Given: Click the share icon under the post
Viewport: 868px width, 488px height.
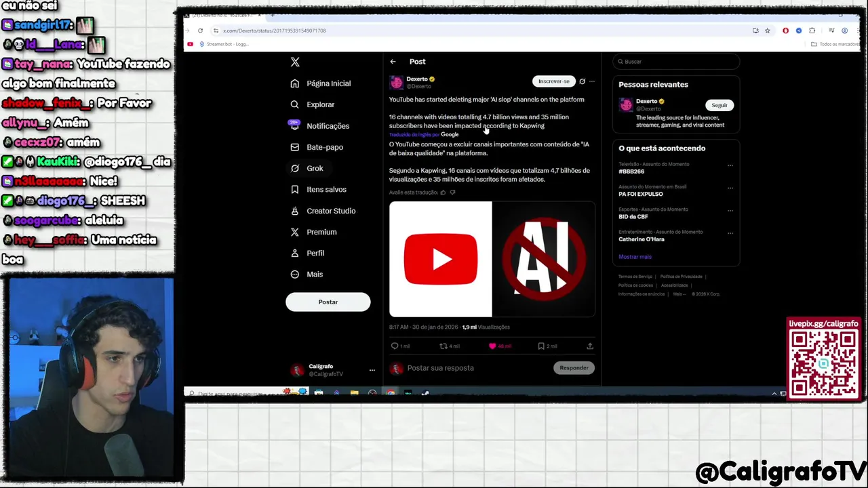Looking at the screenshot, I should click(x=590, y=346).
